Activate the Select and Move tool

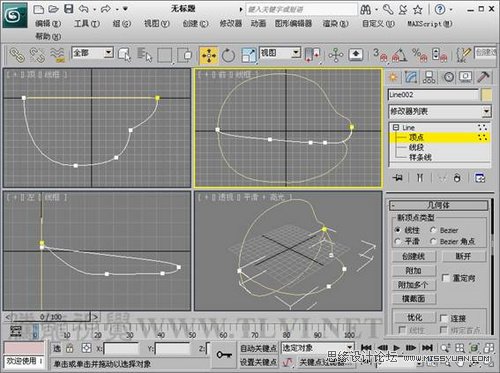point(209,55)
